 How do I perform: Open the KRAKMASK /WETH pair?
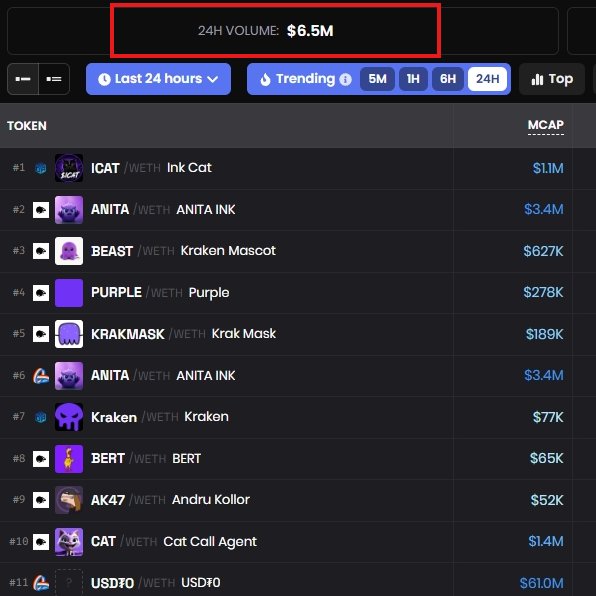point(148,334)
